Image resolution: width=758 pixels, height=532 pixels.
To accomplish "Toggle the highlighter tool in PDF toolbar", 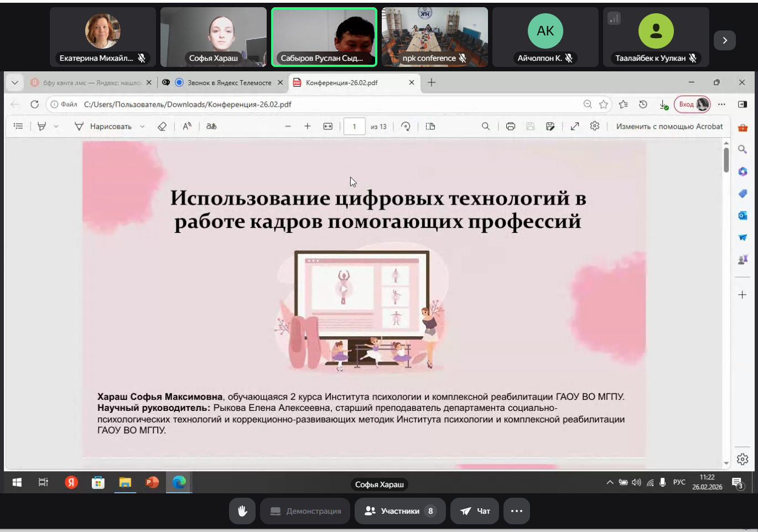I will click(41, 127).
